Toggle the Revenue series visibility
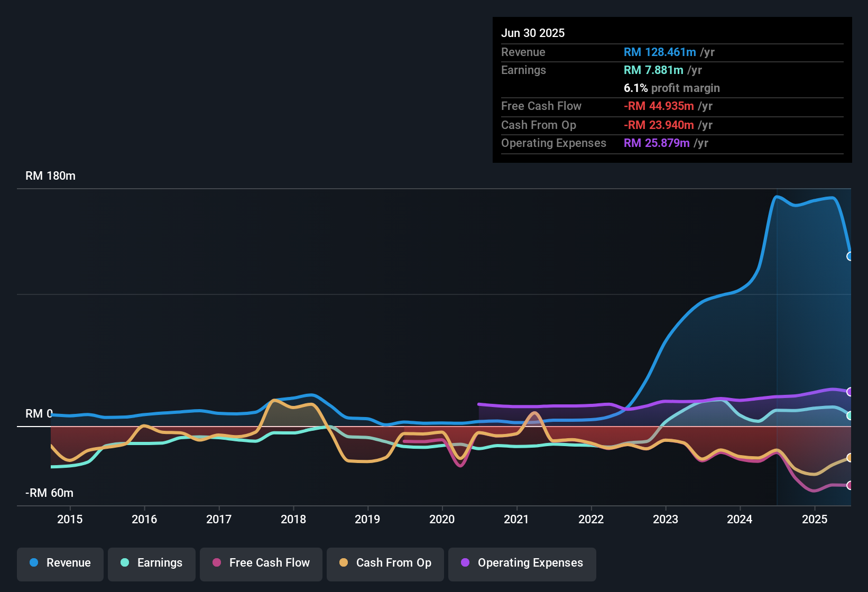This screenshot has height=592, width=868. (x=60, y=563)
